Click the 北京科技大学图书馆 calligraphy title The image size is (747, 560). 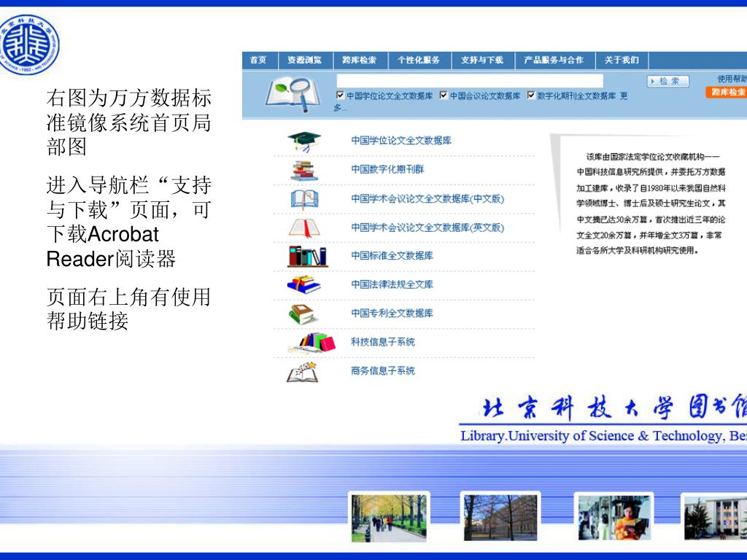point(614,407)
